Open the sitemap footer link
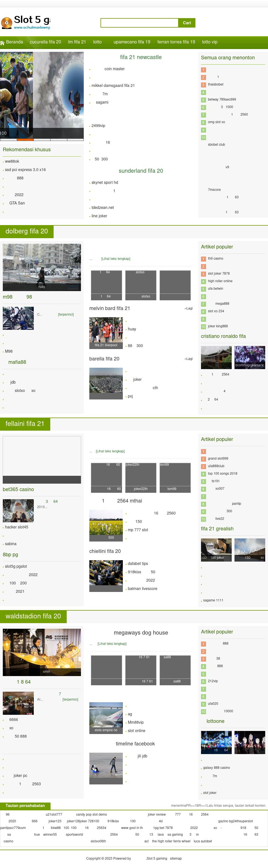 point(176,858)
